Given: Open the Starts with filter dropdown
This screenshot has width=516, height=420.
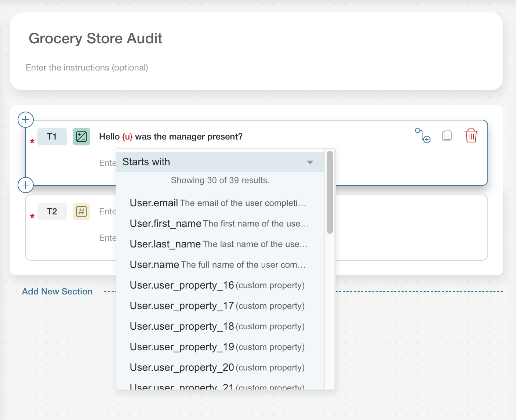Looking at the screenshot, I should pos(220,162).
